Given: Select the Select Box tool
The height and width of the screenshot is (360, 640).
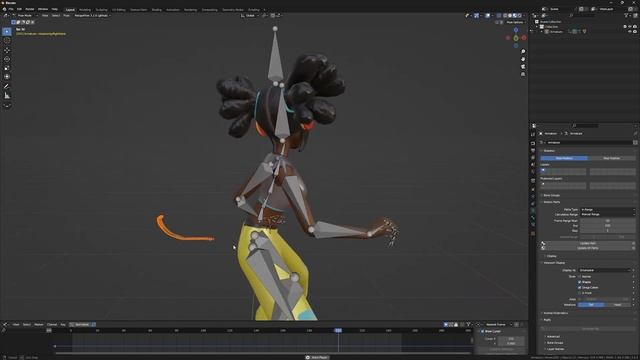Looking at the screenshot, I should tap(7, 31).
